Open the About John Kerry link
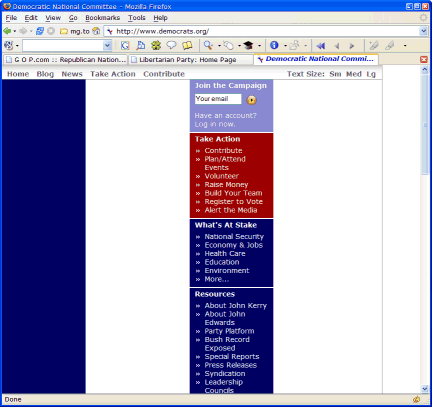 click(x=236, y=306)
